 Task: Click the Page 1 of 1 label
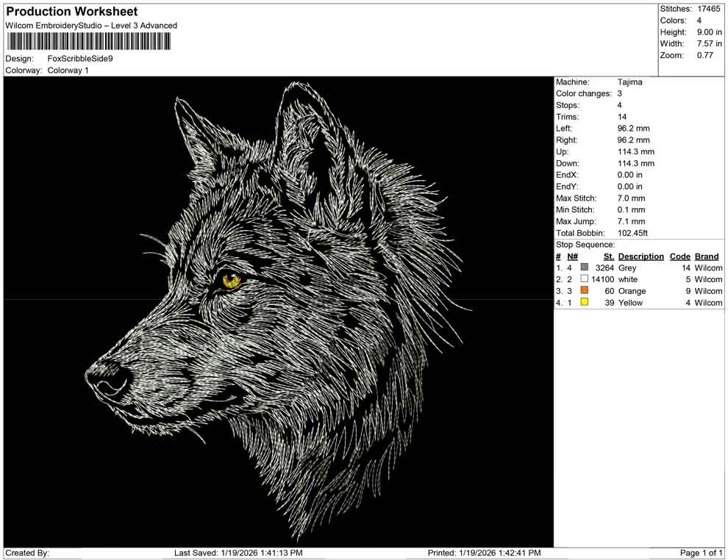pyautogui.click(x=702, y=552)
